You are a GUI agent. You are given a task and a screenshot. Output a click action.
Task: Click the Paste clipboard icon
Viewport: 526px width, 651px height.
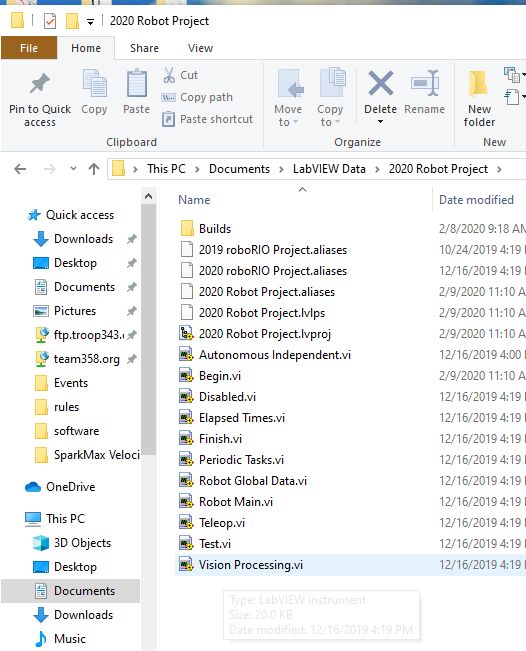pos(137,83)
